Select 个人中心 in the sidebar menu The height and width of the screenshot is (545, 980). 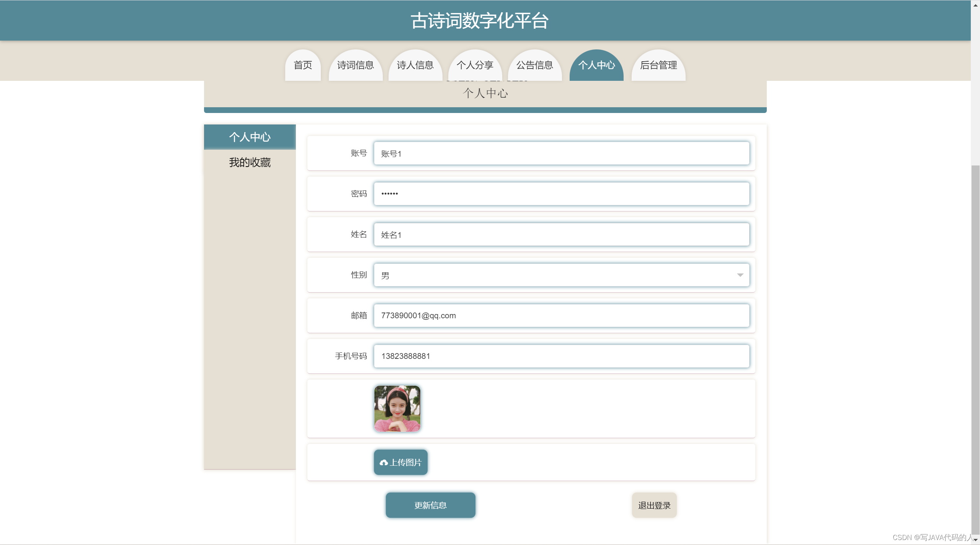[250, 137]
